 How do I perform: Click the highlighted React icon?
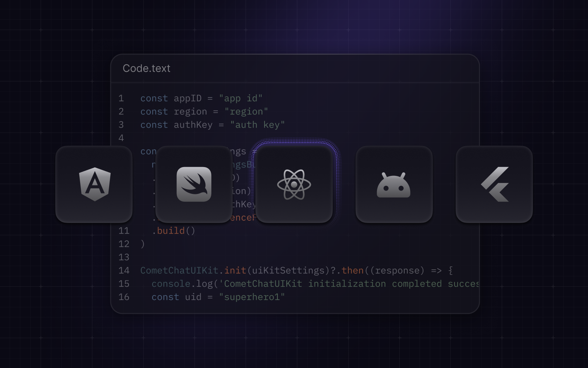pyautogui.click(x=294, y=184)
